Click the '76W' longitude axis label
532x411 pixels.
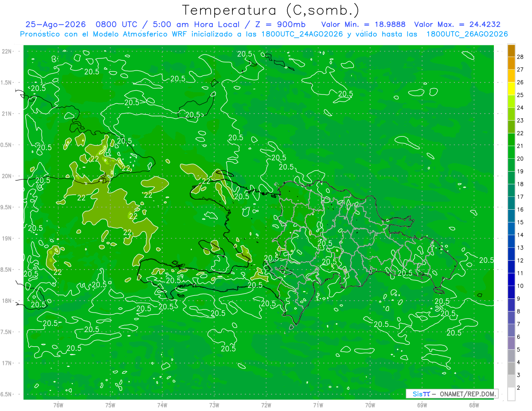(x=58, y=405)
